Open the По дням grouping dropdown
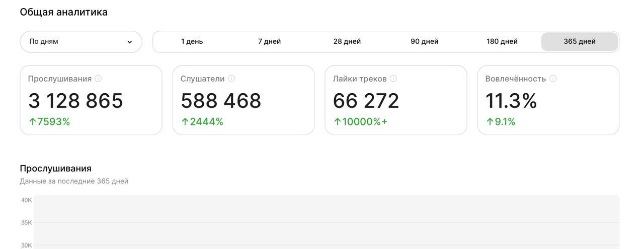The height and width of the screenshot is (249, 644). (x=80, y=42)
